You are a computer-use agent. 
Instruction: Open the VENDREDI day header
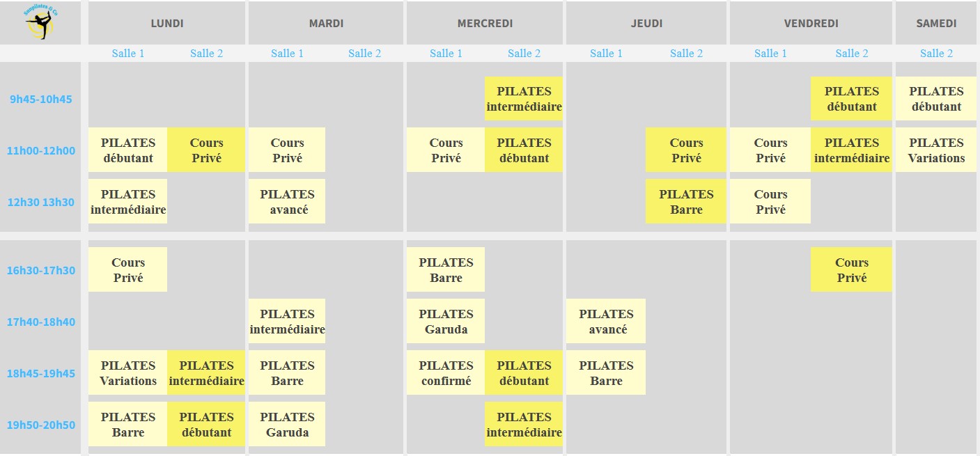pos(811,24)
